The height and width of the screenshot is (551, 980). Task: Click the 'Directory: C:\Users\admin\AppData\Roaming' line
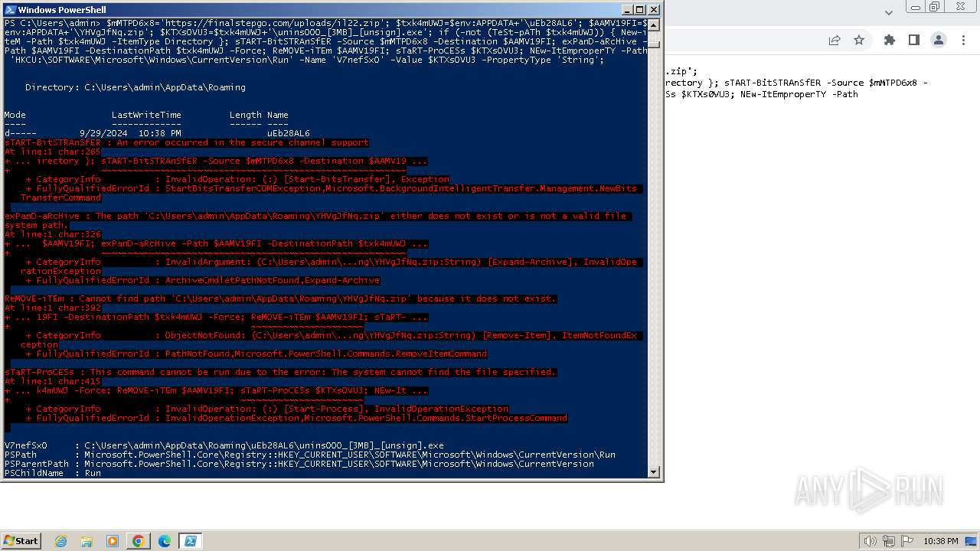[136, 87]
